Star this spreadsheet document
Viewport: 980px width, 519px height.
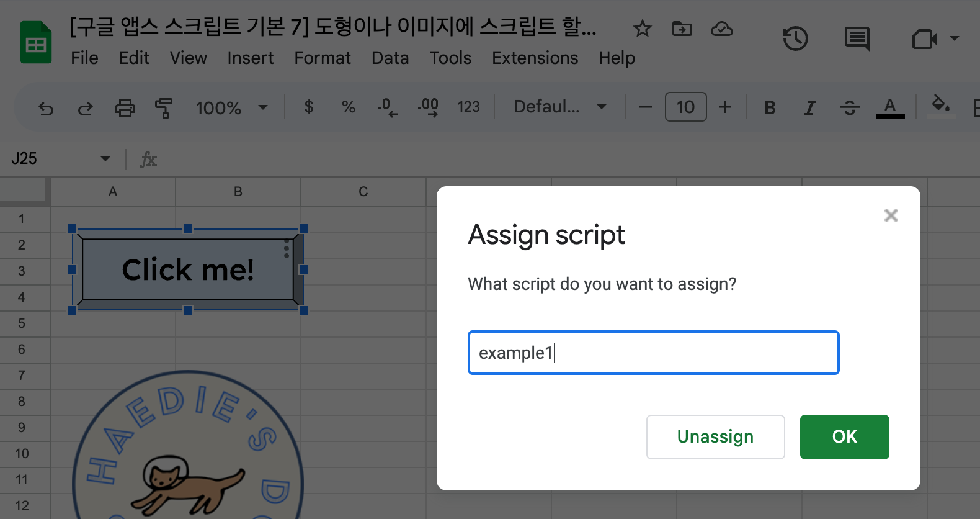(642, 29)
